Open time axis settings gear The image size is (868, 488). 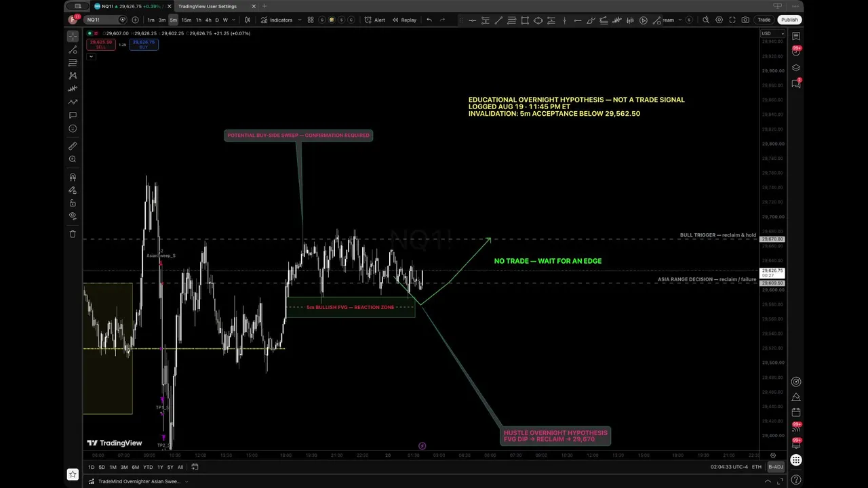(x=772, y=455)
